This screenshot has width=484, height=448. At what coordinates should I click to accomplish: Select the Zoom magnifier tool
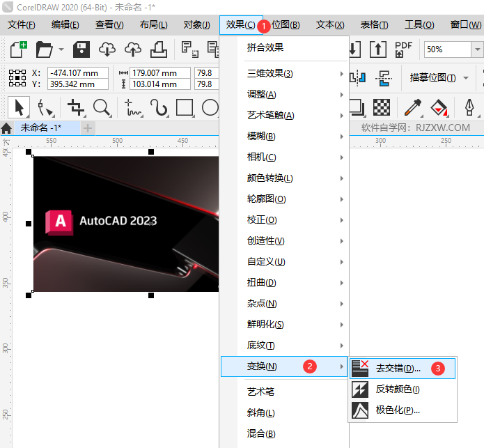click(102, 108)
